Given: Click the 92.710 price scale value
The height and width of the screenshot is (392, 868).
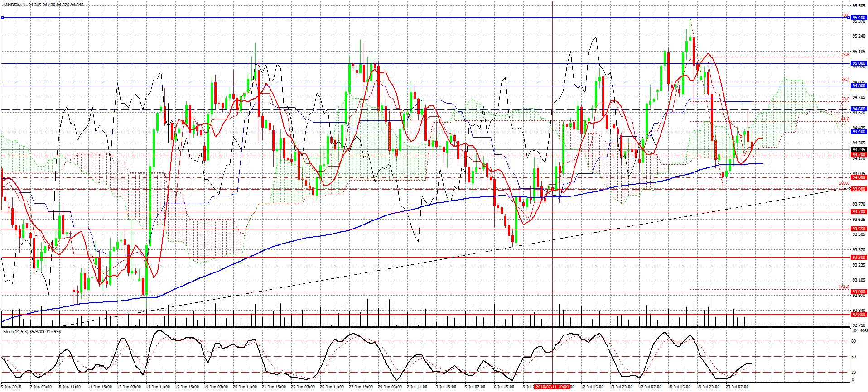Looking at the screenshot, I should [858, 325].
